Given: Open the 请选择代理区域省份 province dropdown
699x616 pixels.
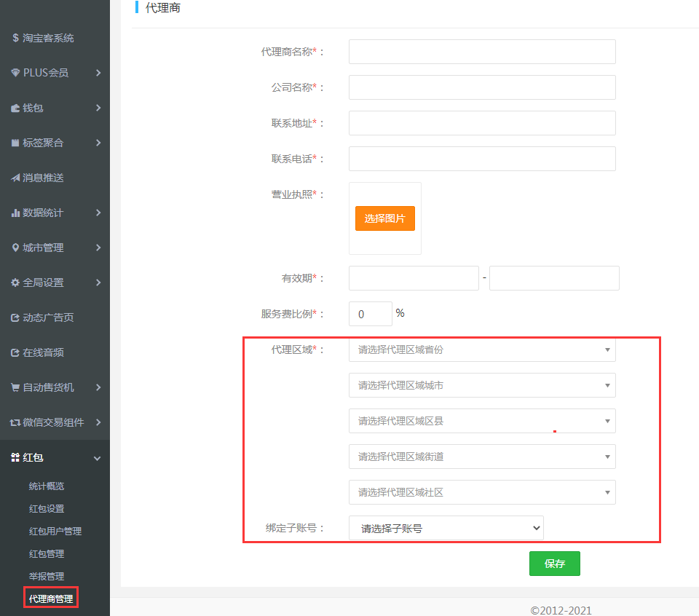Looking at the screenshot, I should [x=482, y=350].
